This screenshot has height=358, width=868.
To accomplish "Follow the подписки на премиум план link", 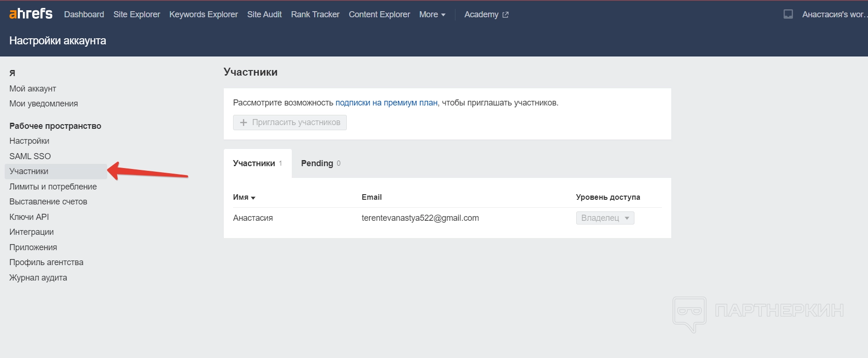I will coord(386,103).
